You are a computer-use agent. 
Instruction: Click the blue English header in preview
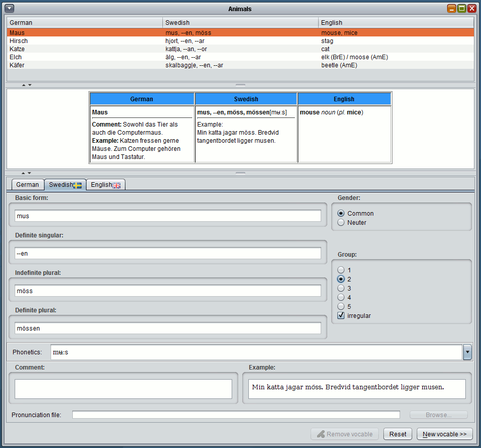[344, 99]
